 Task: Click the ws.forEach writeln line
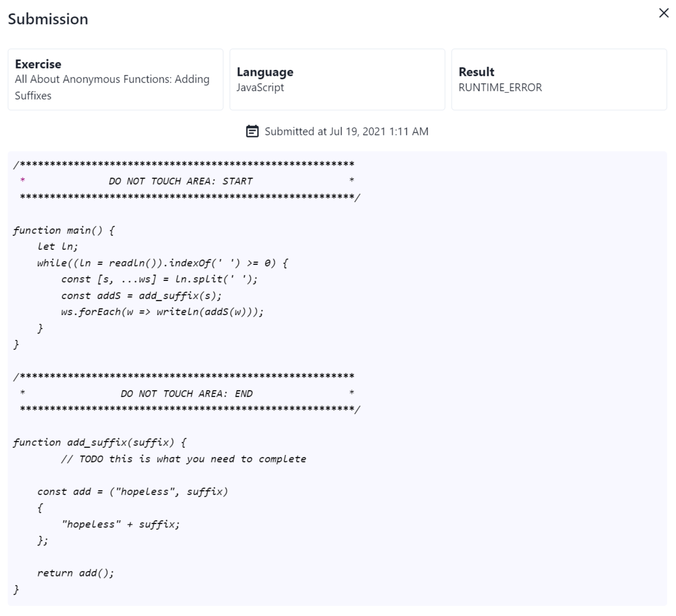[162, 312]
